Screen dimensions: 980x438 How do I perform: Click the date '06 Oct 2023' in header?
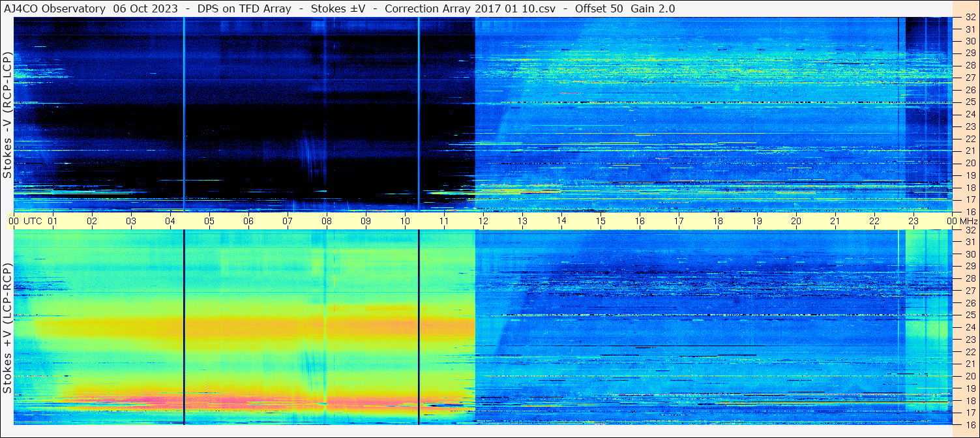[x=146, y=8]
